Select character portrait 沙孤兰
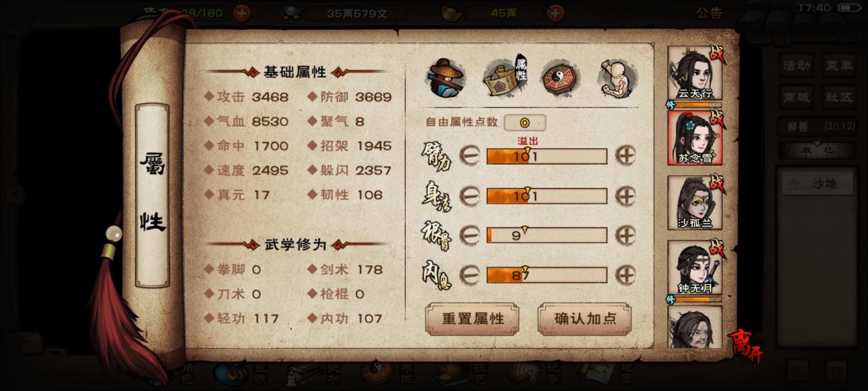Viewport: 868px width, 391px height. [695, 203]
